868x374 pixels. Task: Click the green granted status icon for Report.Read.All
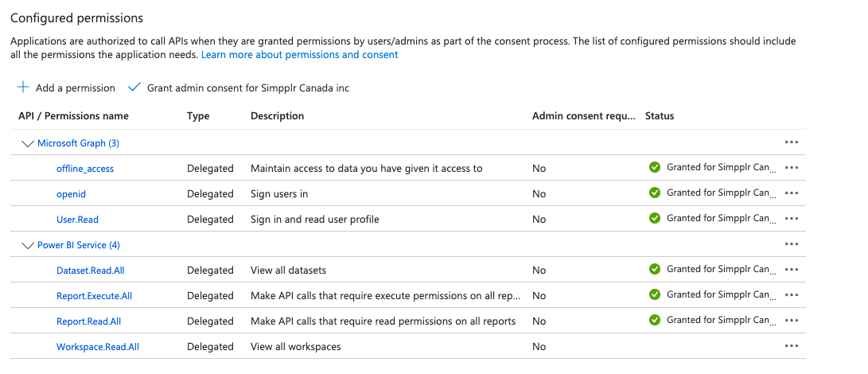point(655,320)
